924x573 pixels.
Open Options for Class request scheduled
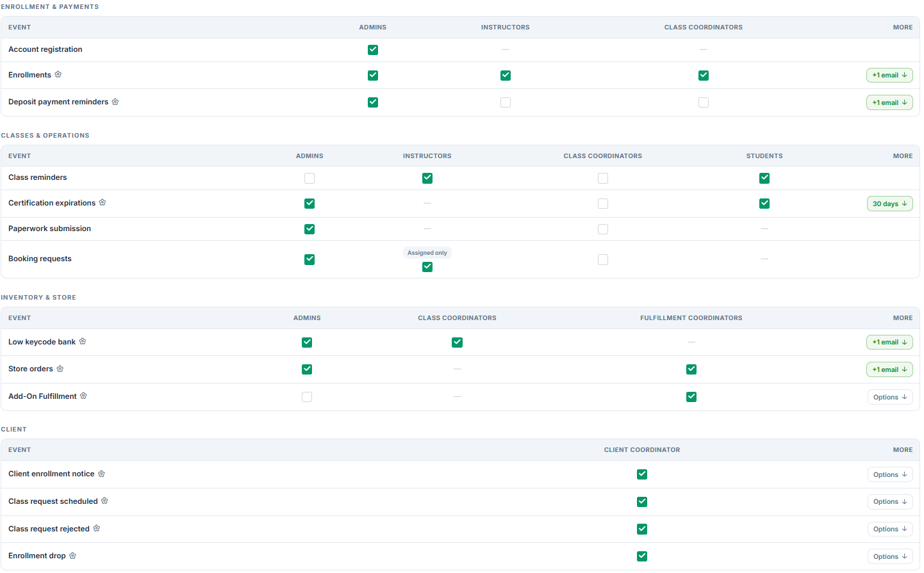(890, 502)
